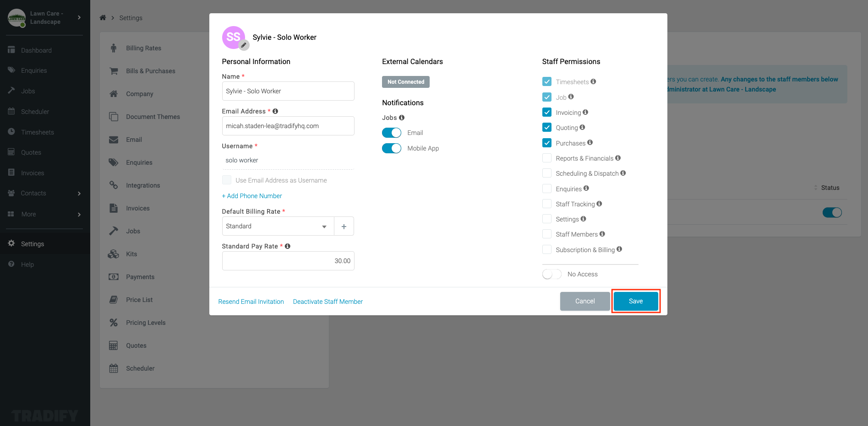Click the Standard Pay Rate input field
868x426 pixels.
tap(288, 260)
